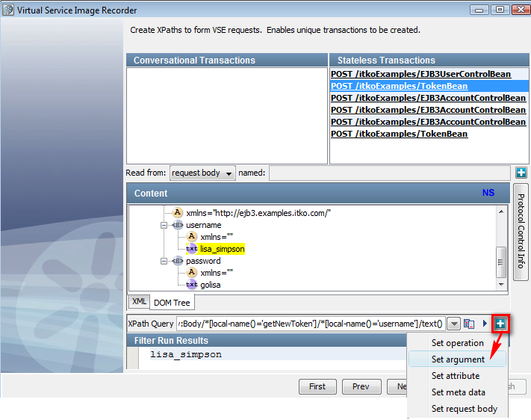Click the plus icon next to named field

[x=521, y=173]
